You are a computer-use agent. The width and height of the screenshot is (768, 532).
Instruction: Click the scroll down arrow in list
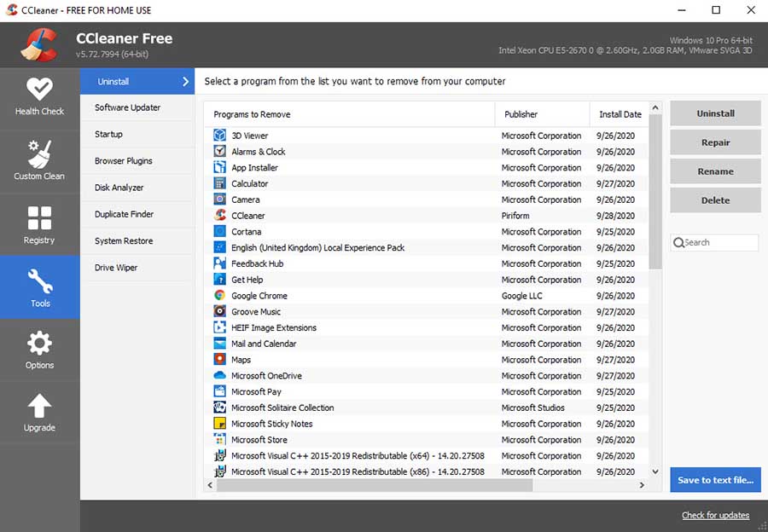(x=655, y=471)
